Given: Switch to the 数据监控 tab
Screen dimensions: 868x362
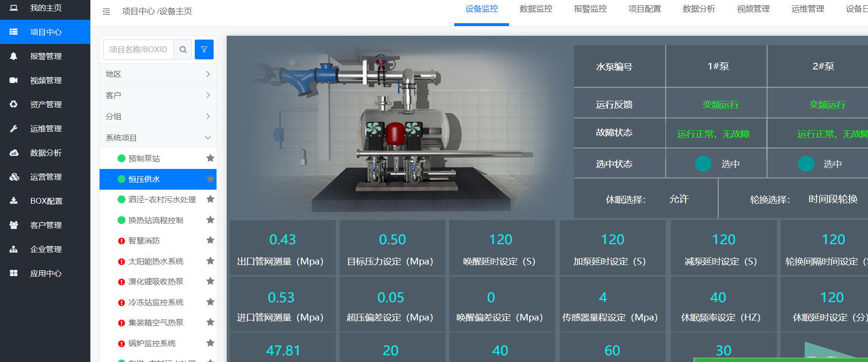Looking at the screenshot, I should [x=535, y=9].
